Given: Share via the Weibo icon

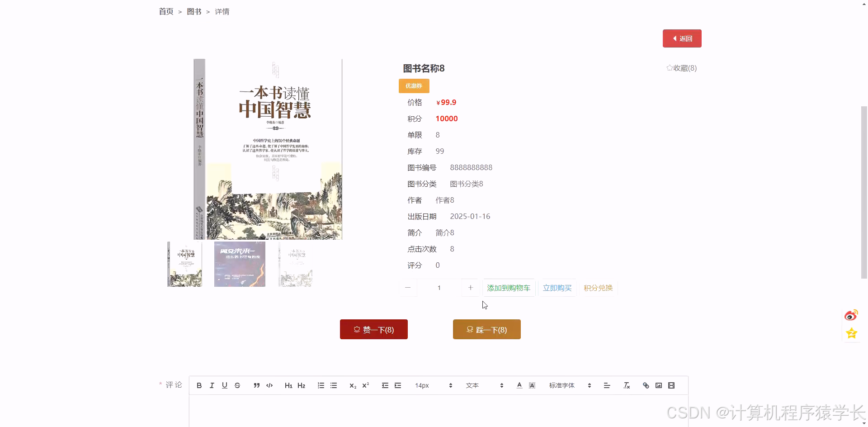Looking at the screenshot, I should 851,315.
